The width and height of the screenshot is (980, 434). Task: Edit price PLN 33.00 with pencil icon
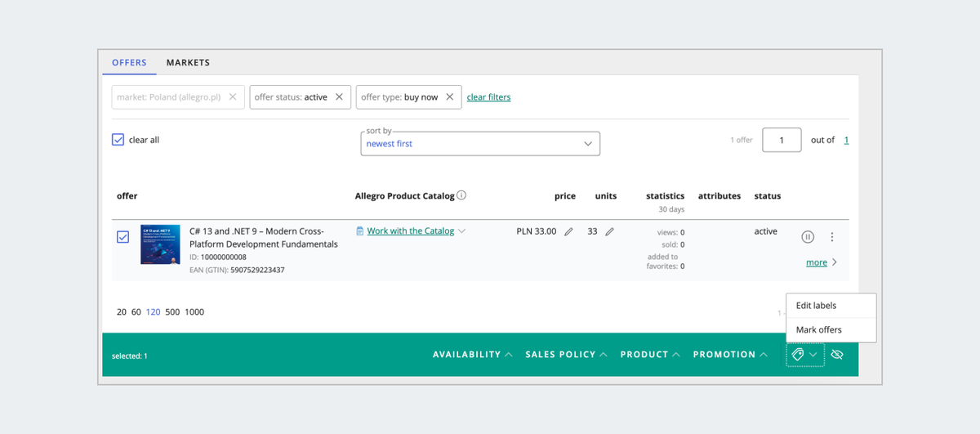(568, 231)
